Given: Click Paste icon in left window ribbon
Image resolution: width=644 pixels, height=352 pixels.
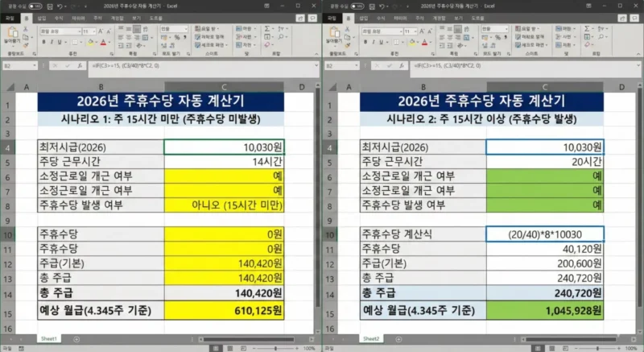Looking at the screenshot, I should (12, 33).
